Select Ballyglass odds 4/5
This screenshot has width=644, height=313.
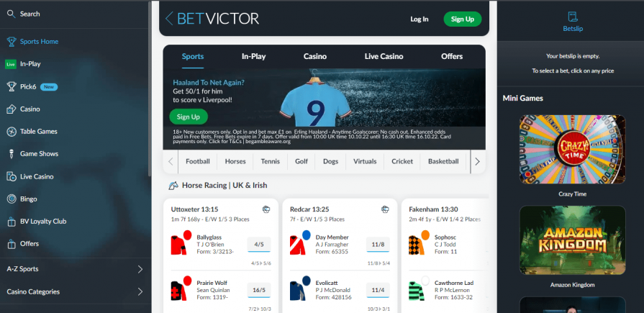point(259,244)
